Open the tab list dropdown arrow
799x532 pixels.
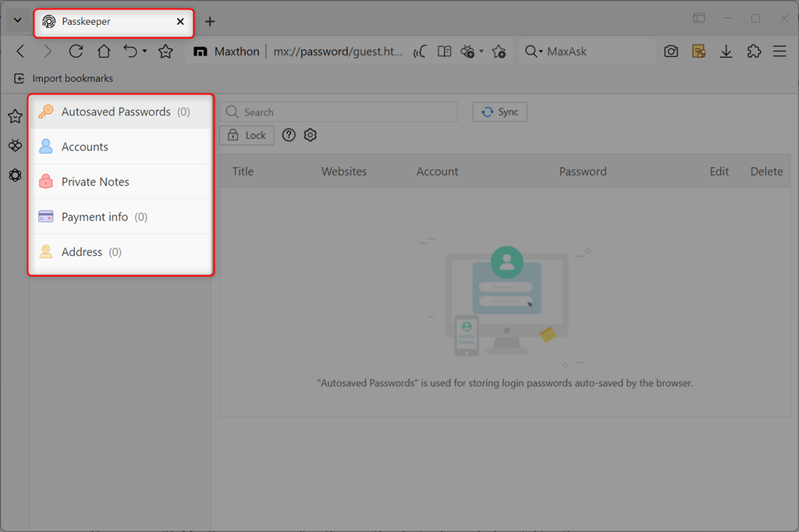17,20
